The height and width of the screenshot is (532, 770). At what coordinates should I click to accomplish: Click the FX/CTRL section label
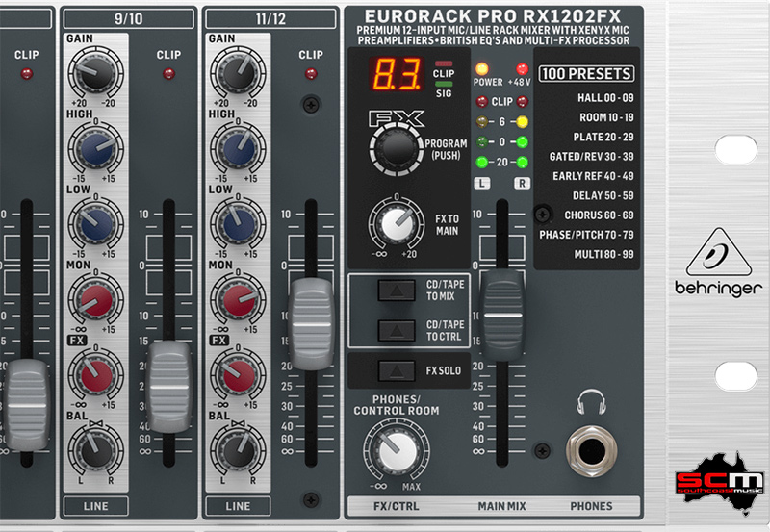pyautogui.click(x=397, y=506)
